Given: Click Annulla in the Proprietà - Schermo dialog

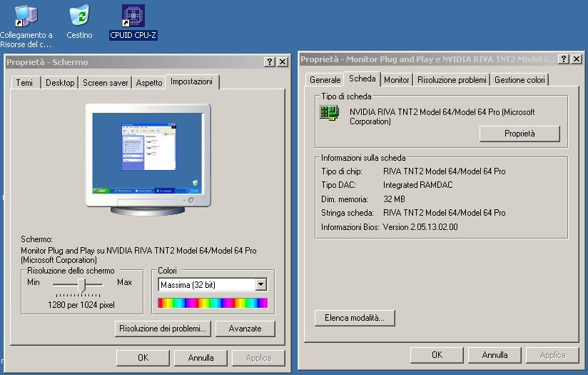Looking at the screenshot, I should click(x=201, y=358).
